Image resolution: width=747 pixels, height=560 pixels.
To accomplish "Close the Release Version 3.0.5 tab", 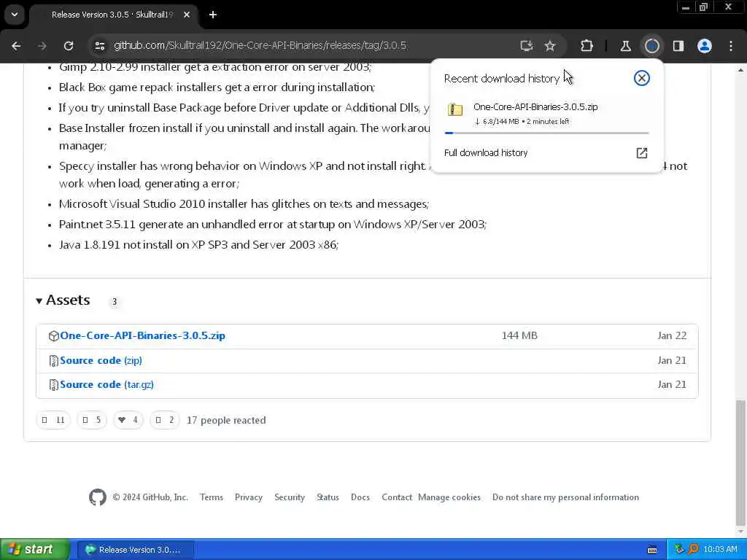I will 187,15.
